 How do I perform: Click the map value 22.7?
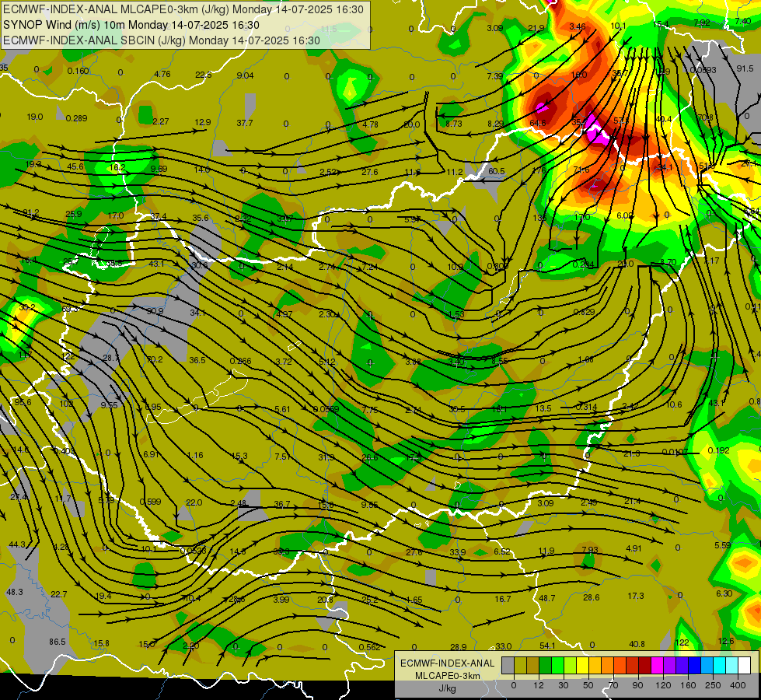pos(59,594)
